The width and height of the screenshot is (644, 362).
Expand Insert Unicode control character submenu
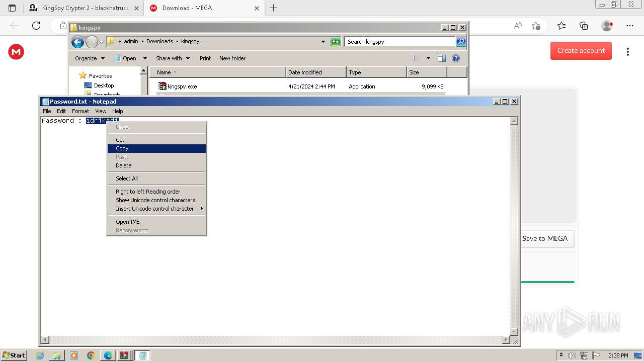pos(156,209)
